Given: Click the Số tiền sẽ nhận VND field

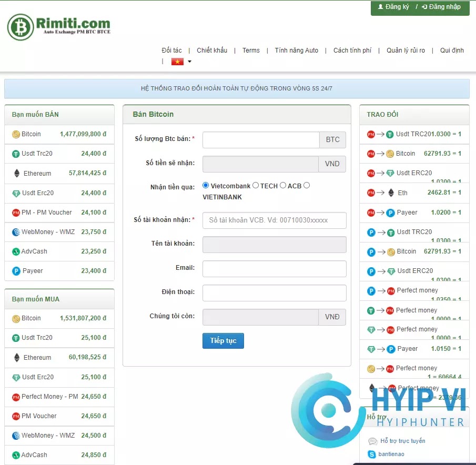Looking at the screenshot, I should click(260, 164).
